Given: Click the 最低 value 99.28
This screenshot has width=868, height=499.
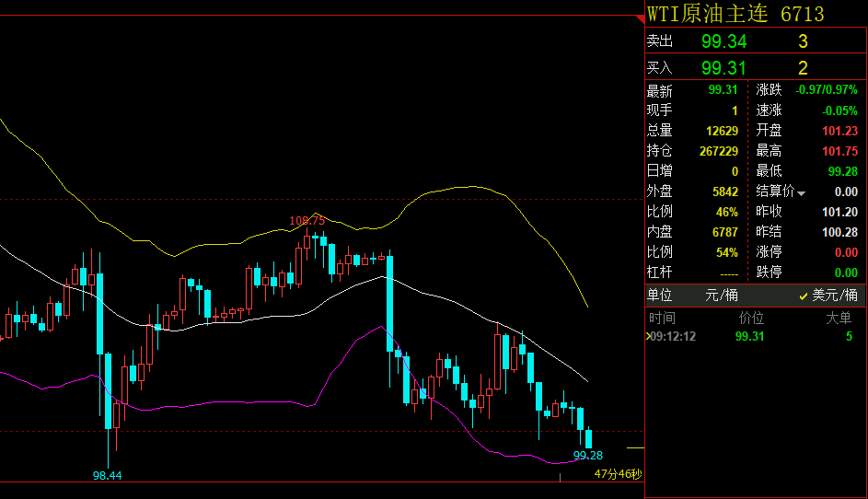Looking at the screenshot, I should tap(843, 171).
